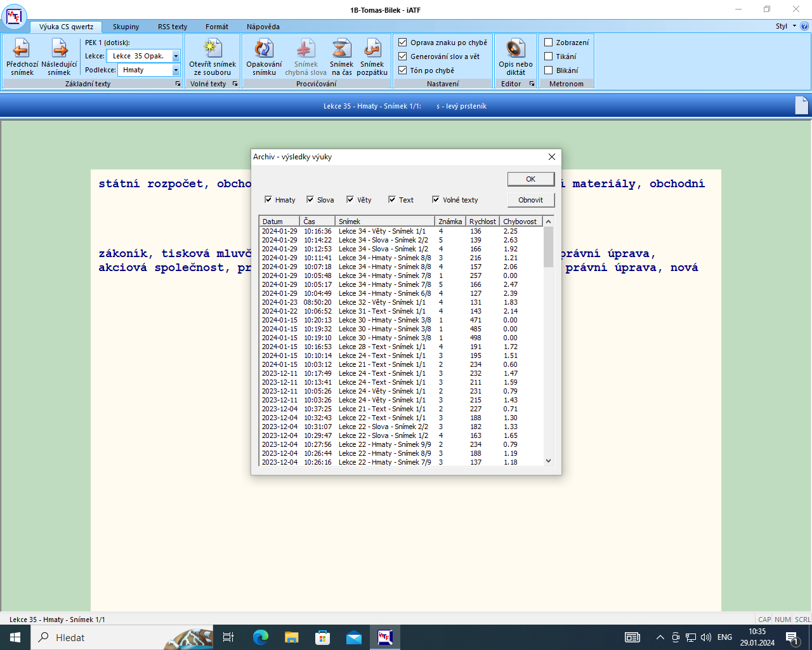The height and width of the screenshot is (650, 812).
Task: Click the Předchozí snímek arrow icon
Action: pyautogui.click(x=22, y=50)
